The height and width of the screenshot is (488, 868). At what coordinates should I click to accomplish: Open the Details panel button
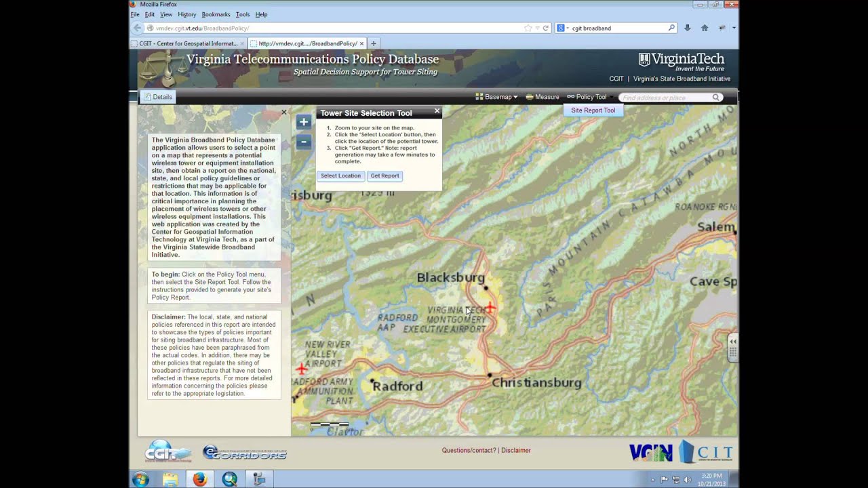158,97
